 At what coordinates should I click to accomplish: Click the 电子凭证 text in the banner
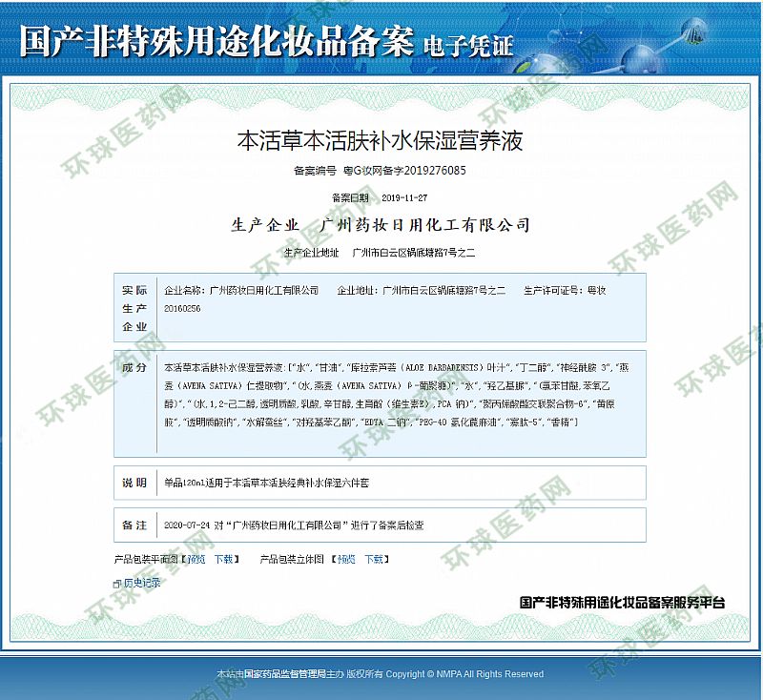pyautogui.click(x=467, y=45)
